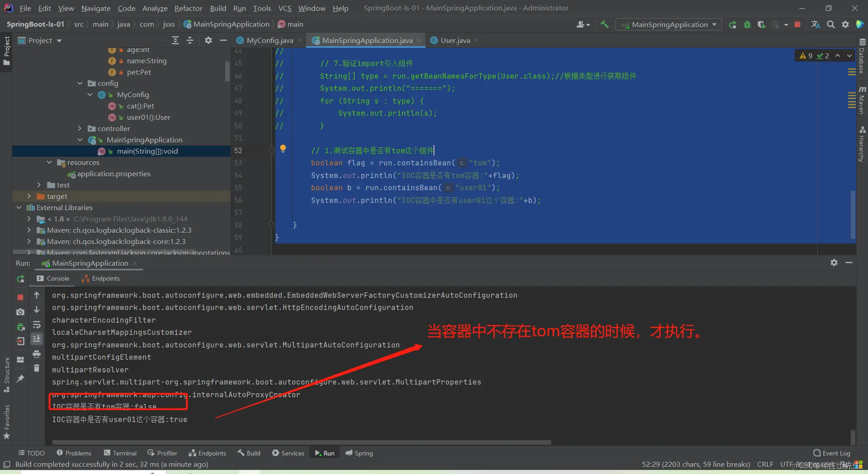
Task: Click the CRLF line separator indicator
Action: click(765, 465)
